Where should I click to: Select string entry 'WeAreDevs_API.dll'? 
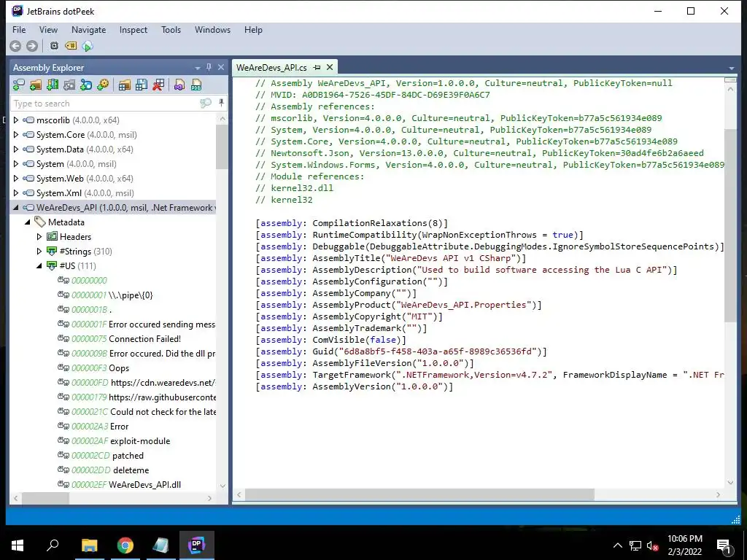(145, 484)
